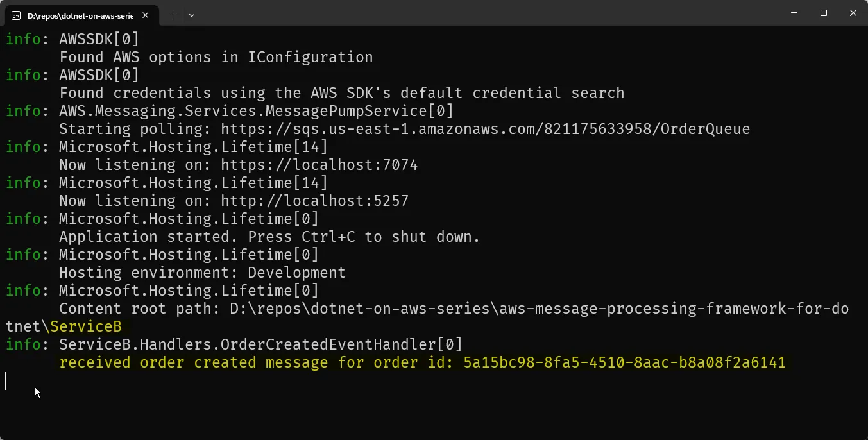This screenshot has height=440, width=868.
Task: Click the highlighted ServiceB text
Action: [x=86, y=326]
